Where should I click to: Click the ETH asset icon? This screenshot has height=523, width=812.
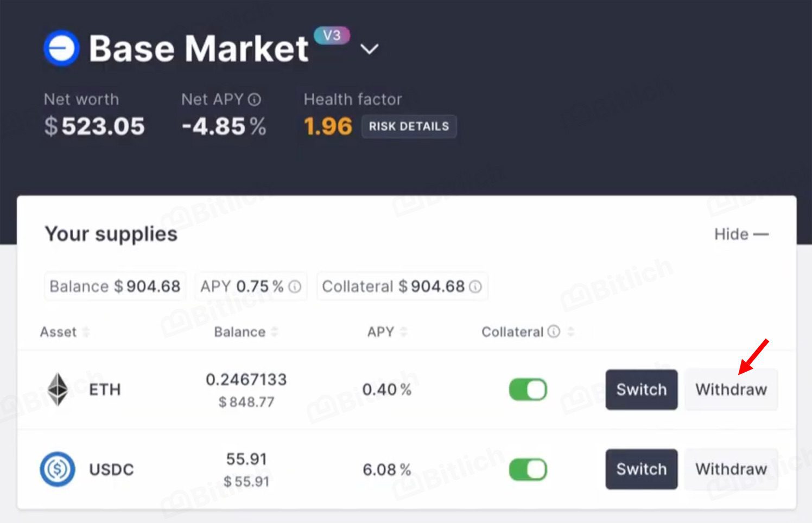click(x=58, y=390)
